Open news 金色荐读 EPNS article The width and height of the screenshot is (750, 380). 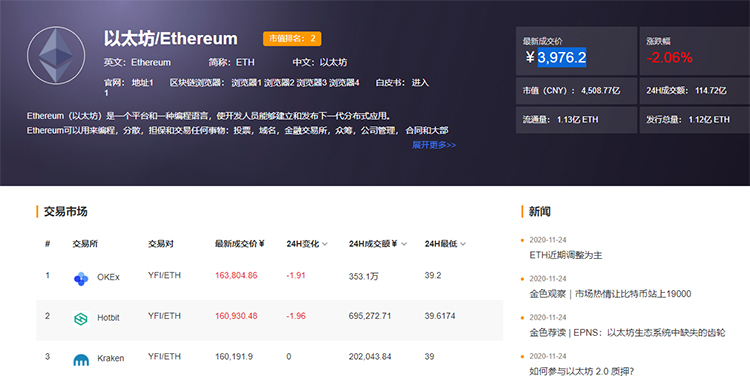click(x=627, y=333)
